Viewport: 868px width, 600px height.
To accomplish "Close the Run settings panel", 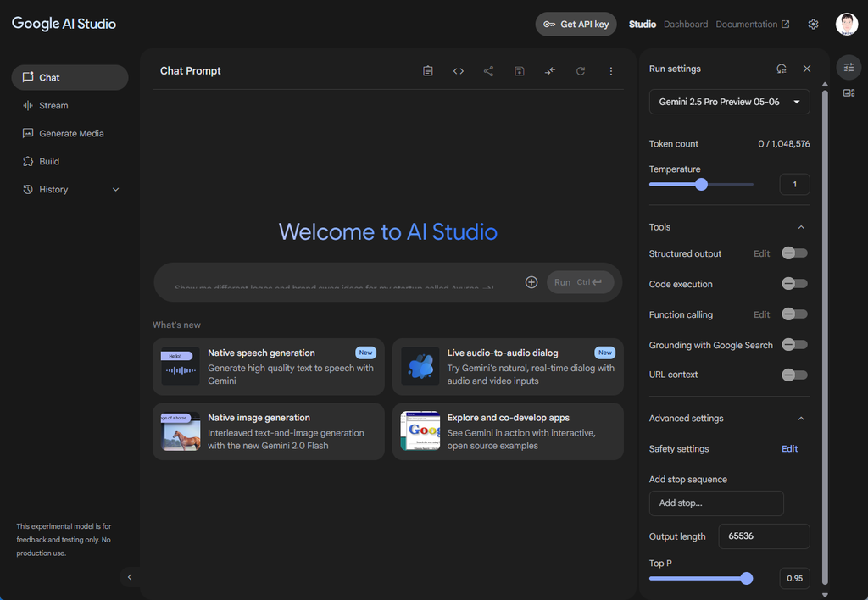I will (807, 69).
